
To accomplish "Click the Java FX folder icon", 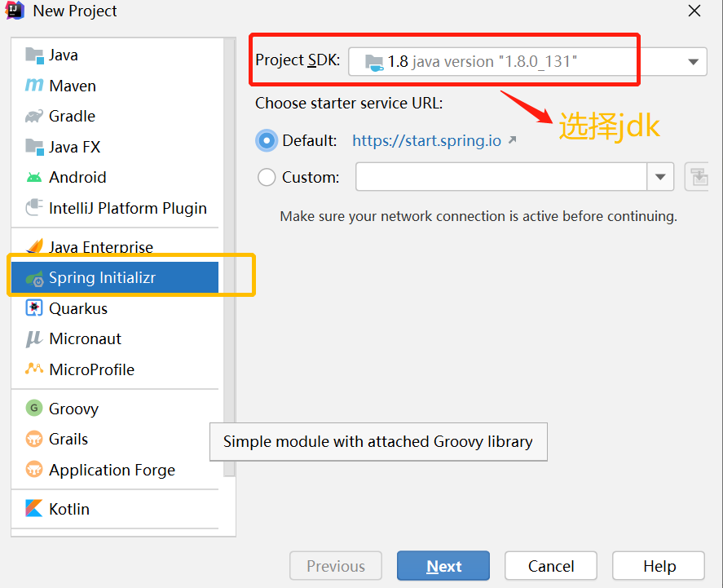I will 34,147.
